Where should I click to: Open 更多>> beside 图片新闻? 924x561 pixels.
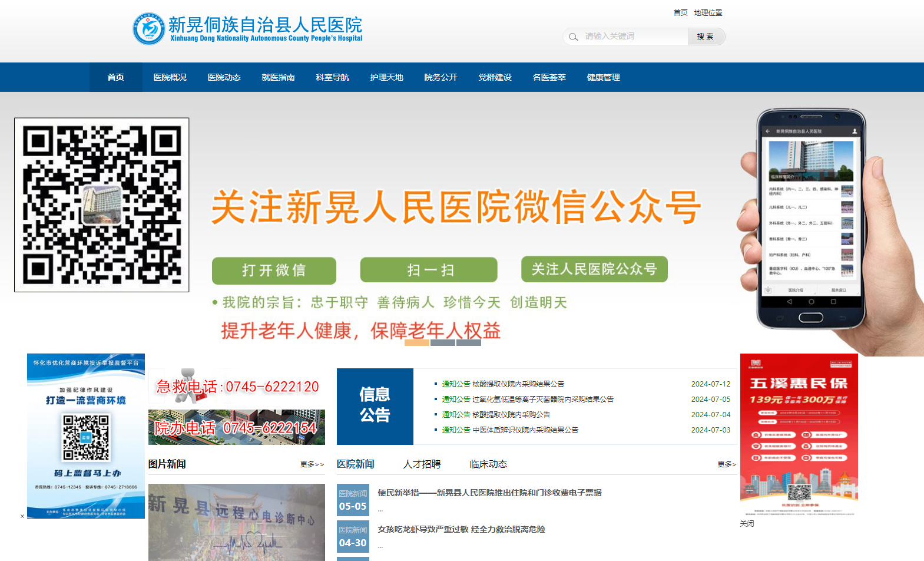(312, 464)
